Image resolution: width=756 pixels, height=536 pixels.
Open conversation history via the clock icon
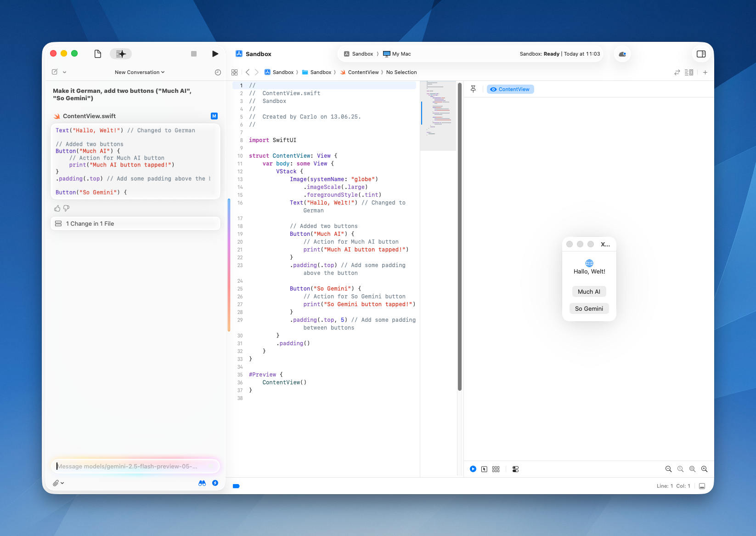(x=217, y=72)
